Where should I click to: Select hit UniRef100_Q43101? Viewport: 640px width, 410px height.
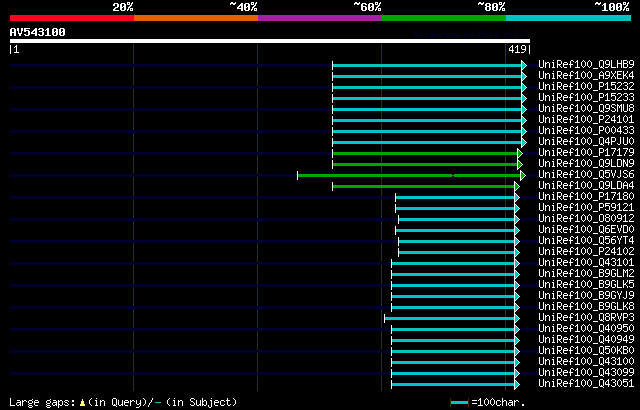click(x=586, y=263)
